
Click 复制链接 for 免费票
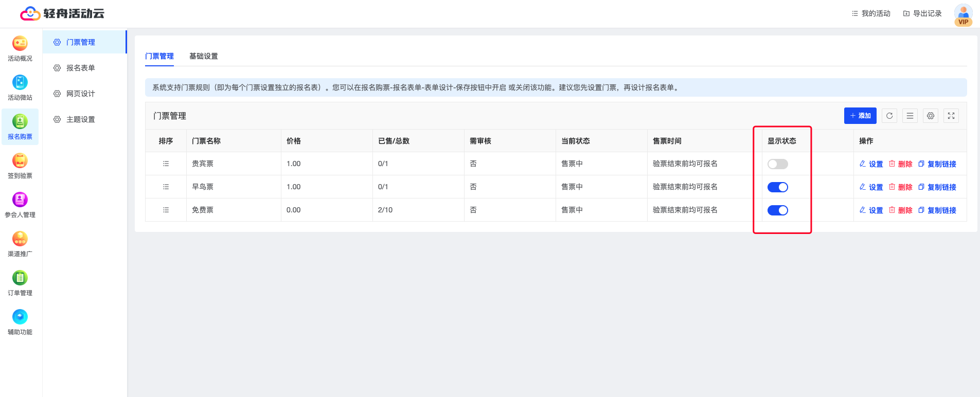(937, 210)
